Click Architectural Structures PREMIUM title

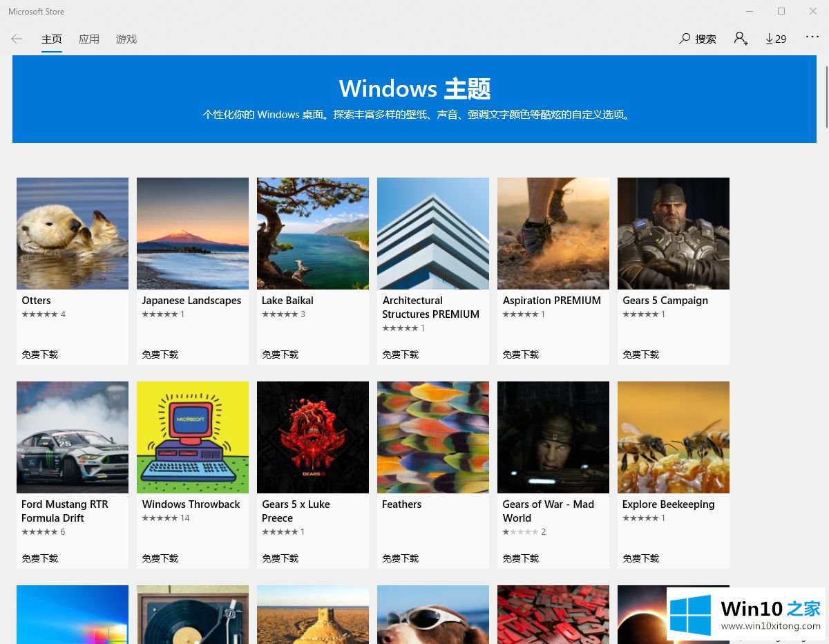[x=430, y=307]
